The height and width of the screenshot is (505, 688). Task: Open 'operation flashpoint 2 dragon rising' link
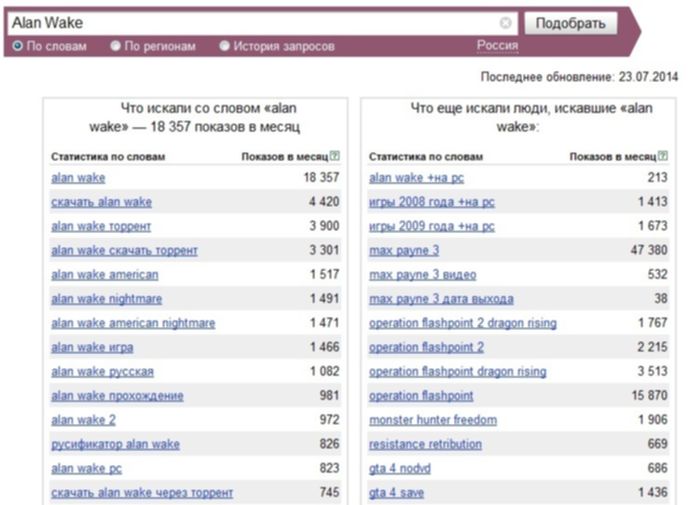[463, 323]
